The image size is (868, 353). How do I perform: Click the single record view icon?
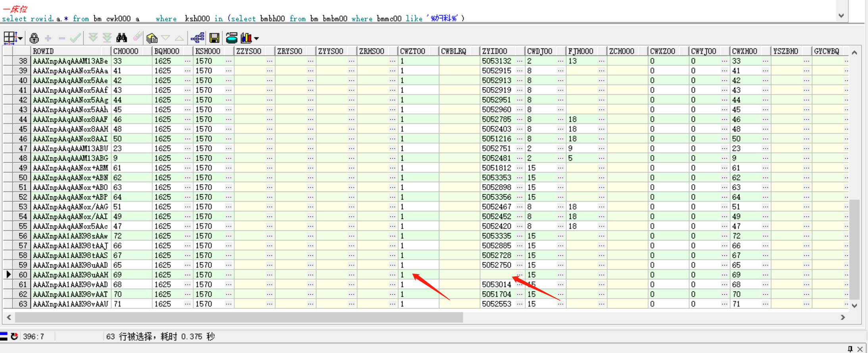pos(232,38)
